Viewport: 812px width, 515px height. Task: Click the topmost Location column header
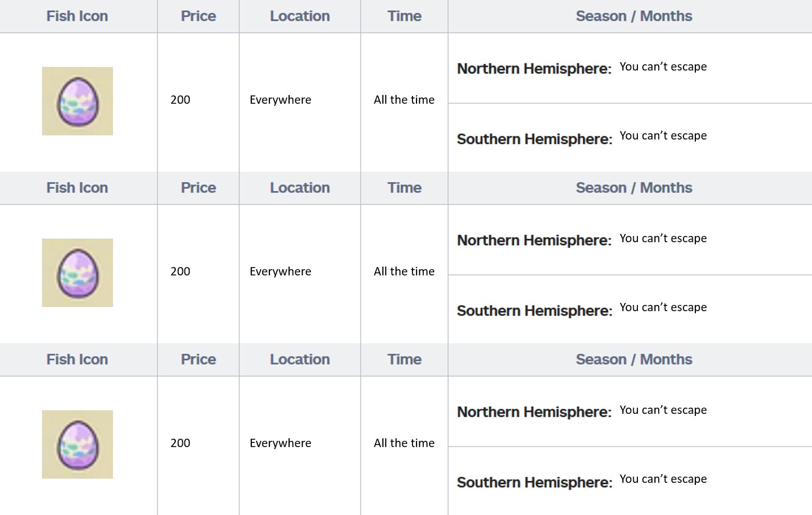tap(300, 16)
